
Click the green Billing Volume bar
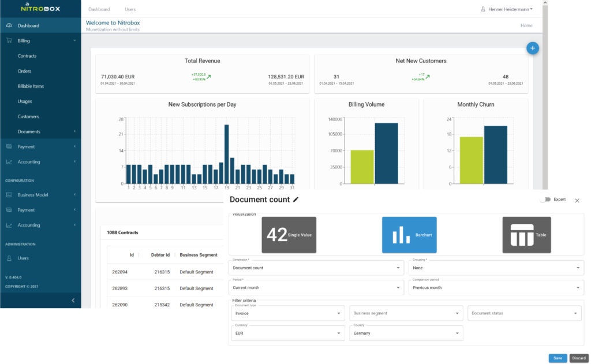pos(362,167)
